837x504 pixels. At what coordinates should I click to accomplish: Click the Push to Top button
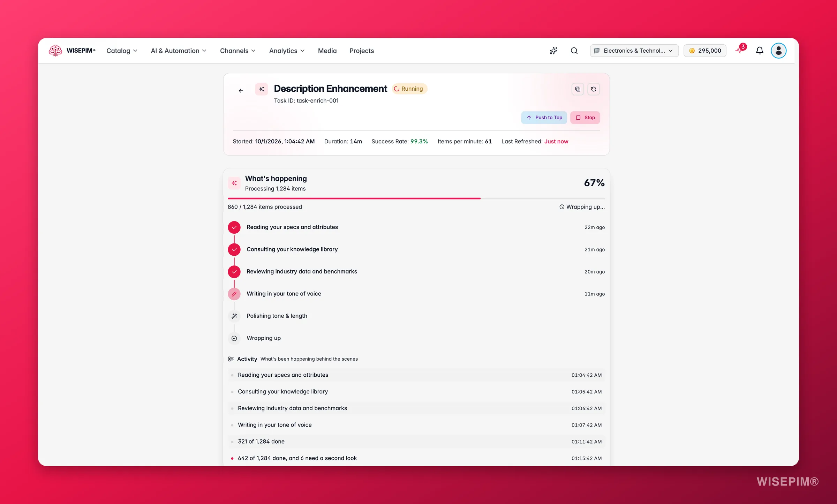point(544,118)
